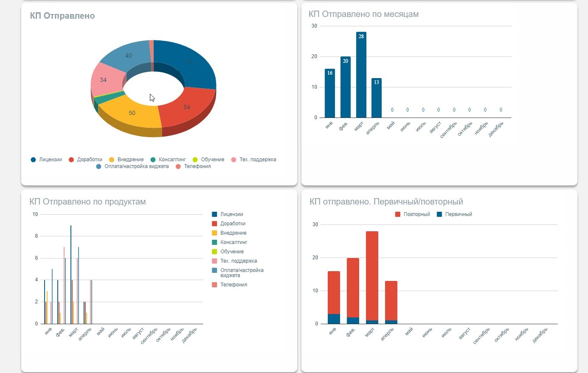Click Консалтинг in the products chart legend

coord(230,242)
